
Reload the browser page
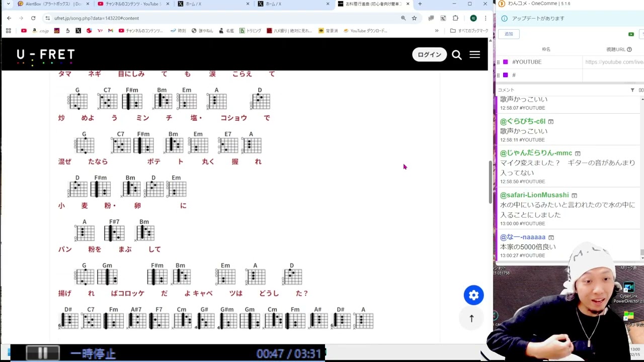33,18
